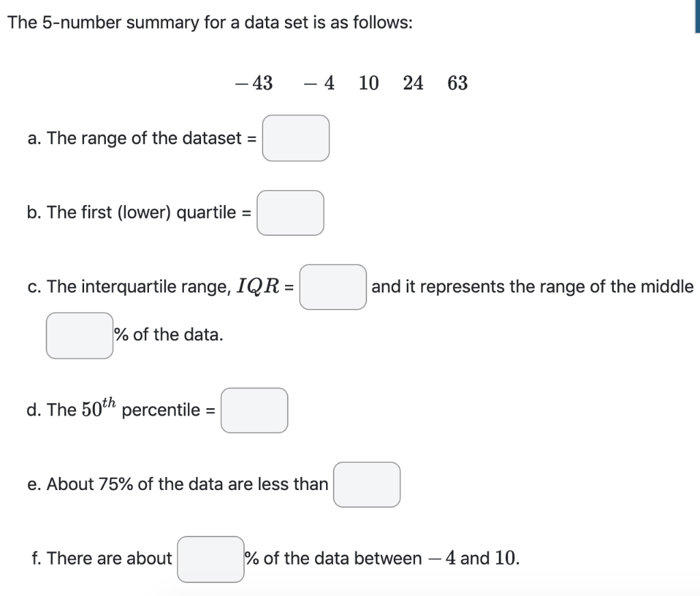Viewport: 700px width, 596px height.
Task: Click the percentage field in question f
Action: point(210,558)
